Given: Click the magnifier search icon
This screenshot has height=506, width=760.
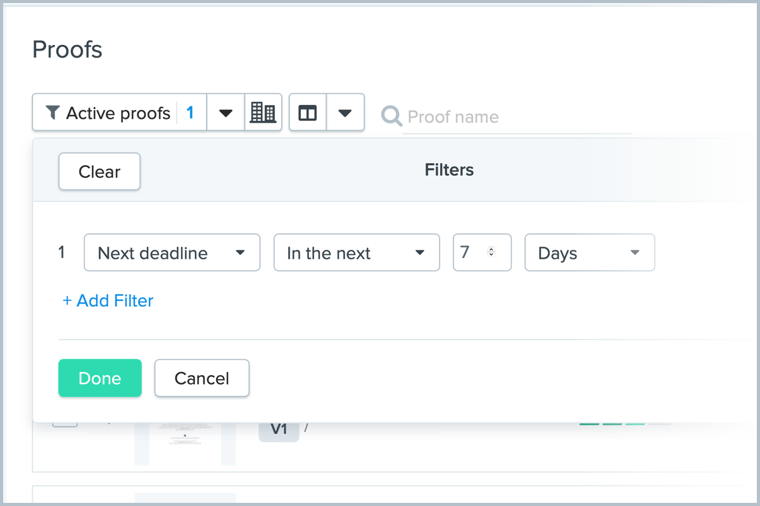Looking at the screenshot, I should pyautogui.click(x=391, y=116).
